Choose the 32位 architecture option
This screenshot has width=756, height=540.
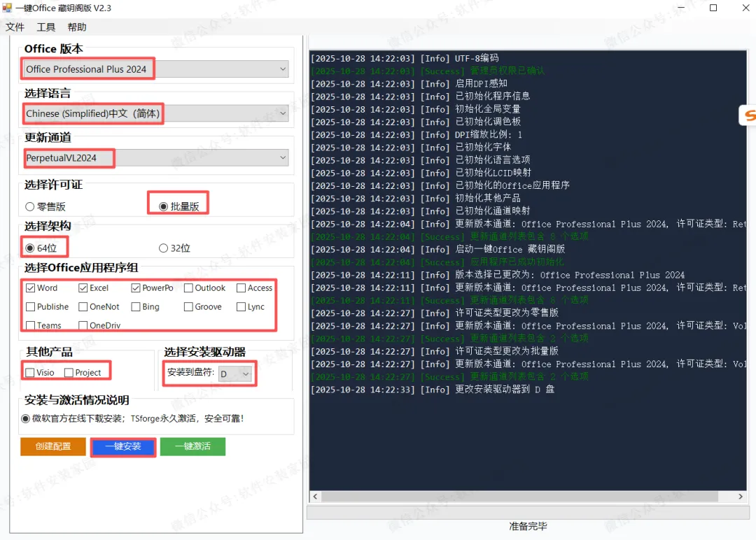(174, 248)
